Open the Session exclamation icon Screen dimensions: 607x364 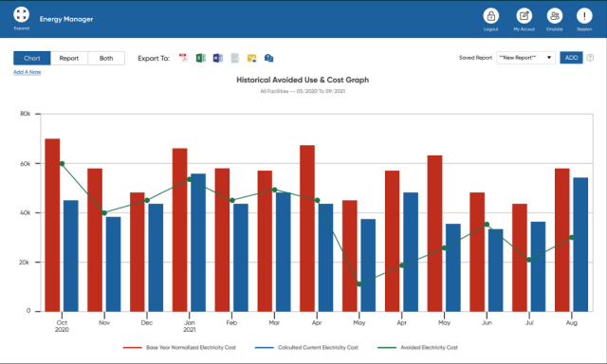pyautogui.click(x=584, y=16)
